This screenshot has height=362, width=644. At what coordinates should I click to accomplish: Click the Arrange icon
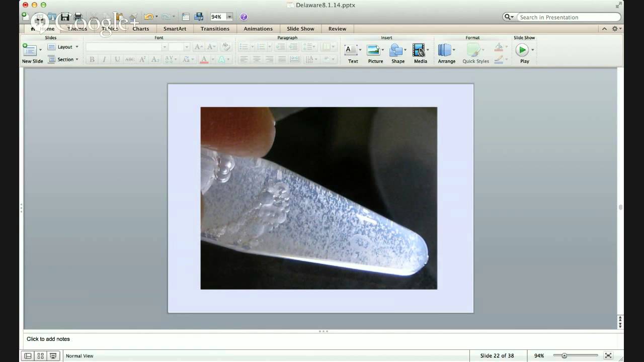click(x=444, y=50)
